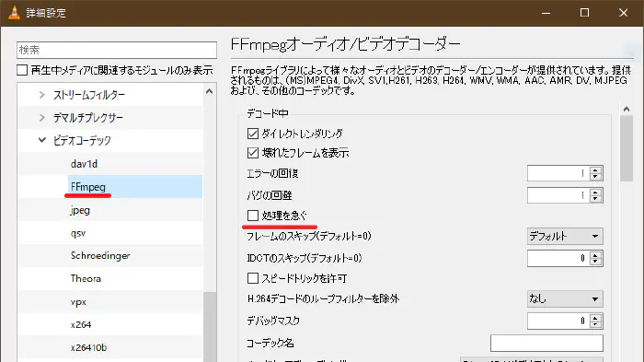Image resolution: width=644 pixels, height=362 pixels.
Task: Select デマルチプレクサー in the tree
Action: tap(88, 118)
